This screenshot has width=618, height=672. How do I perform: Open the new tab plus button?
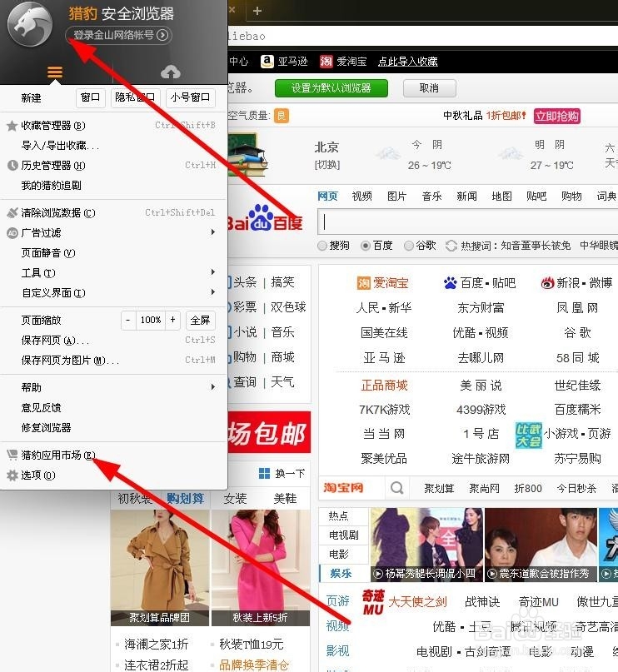point(257,11)
